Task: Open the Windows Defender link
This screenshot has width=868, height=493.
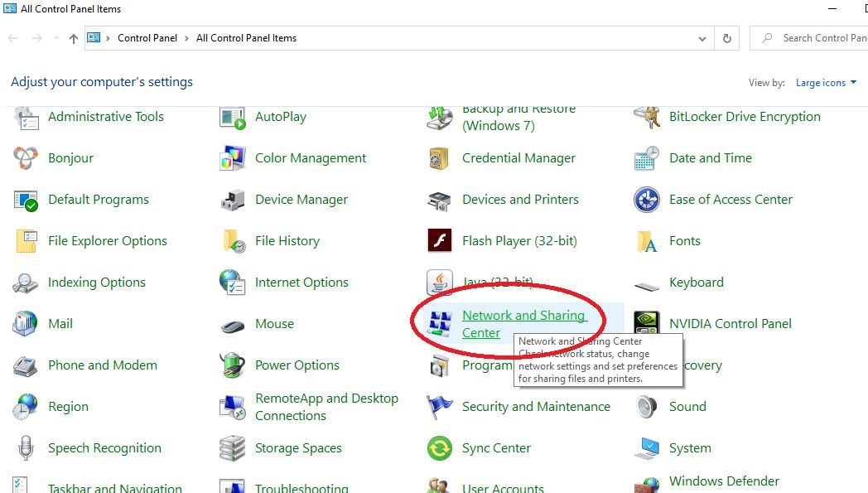Action: (x=724, y=481)
